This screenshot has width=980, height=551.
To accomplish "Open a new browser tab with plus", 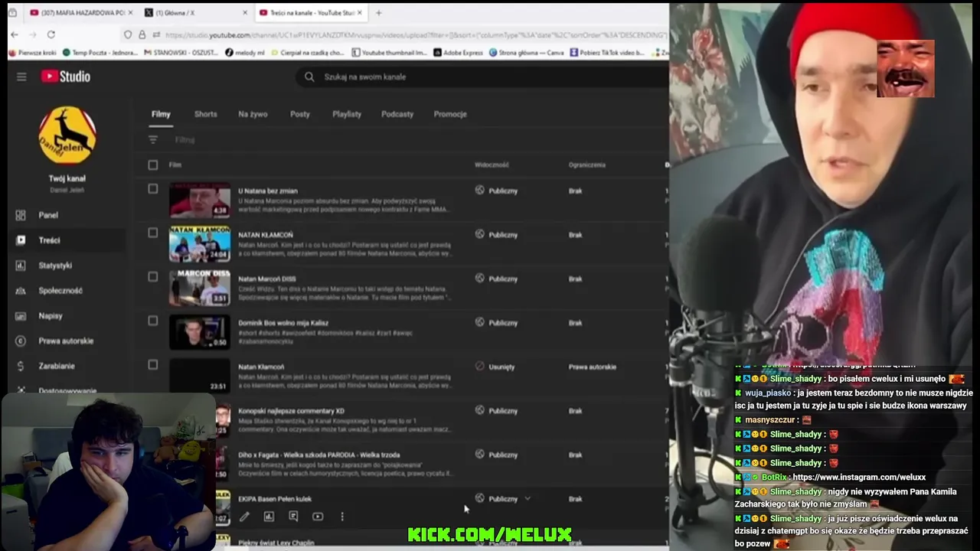I will point(378,13).
